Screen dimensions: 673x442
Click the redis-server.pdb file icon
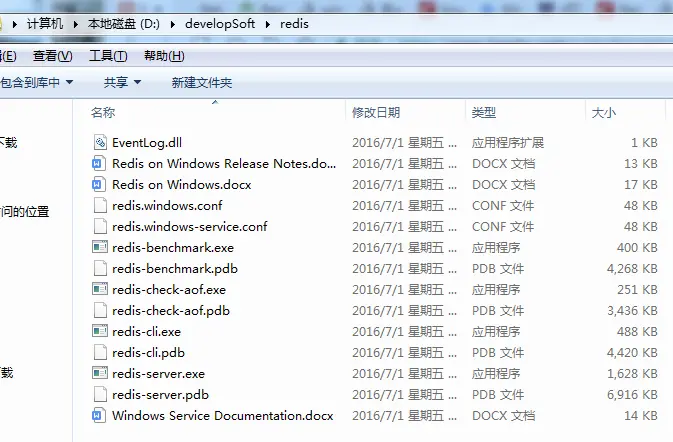click(100, 395)
